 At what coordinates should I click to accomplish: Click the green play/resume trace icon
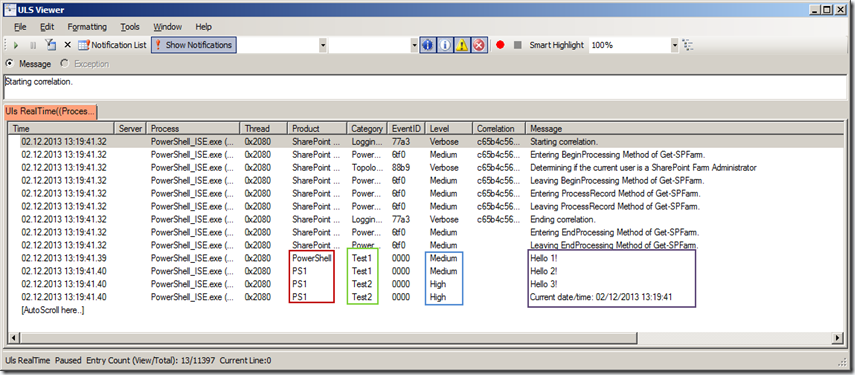coord(16,45)
